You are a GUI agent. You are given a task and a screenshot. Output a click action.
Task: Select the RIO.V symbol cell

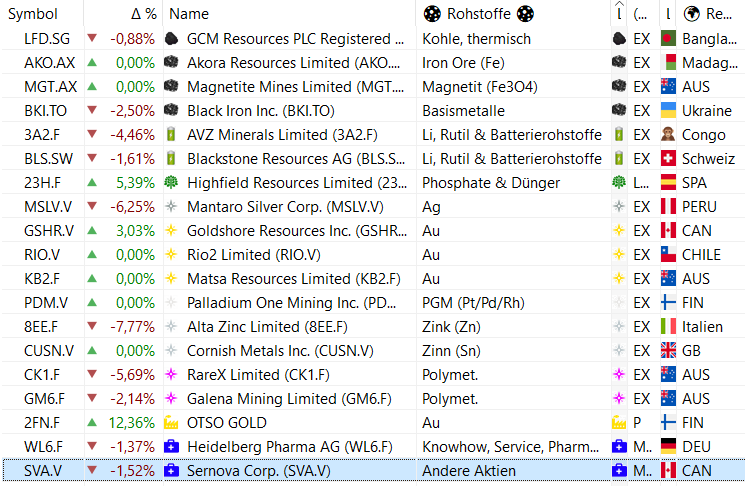pyautogui.click(x=42, y=255)
